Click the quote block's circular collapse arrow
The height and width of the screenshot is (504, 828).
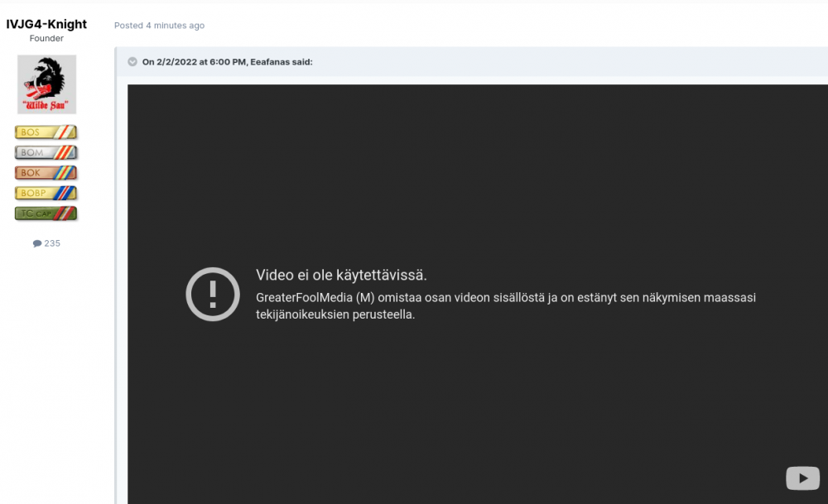pos(132,61)
